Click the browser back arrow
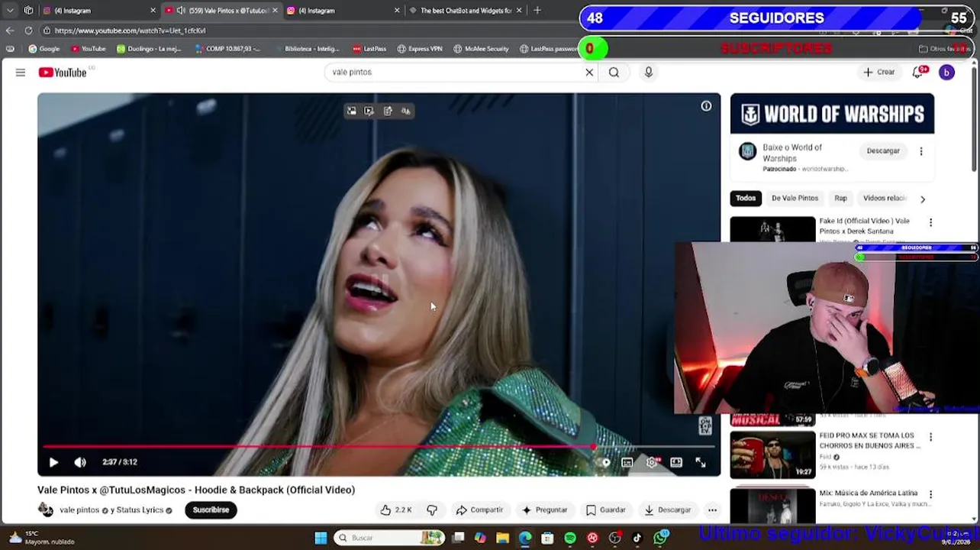Viewport: 980px width, 550px height. pyautogui.click(x=9, y=31)
